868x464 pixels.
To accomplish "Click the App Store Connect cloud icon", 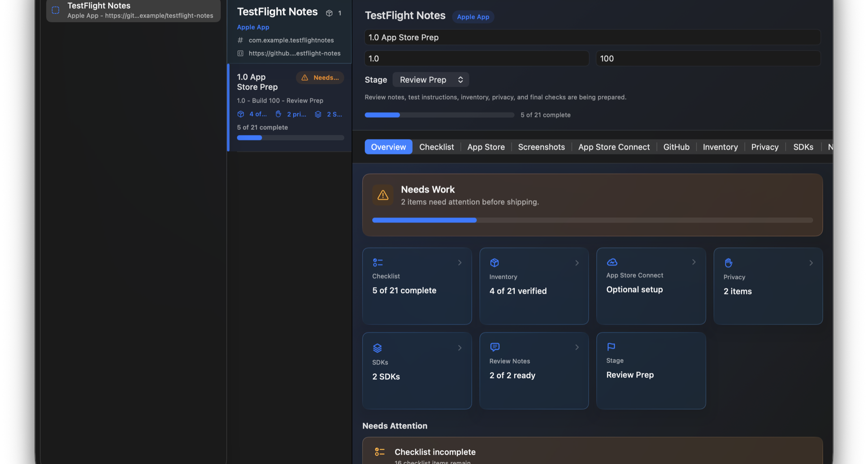I will click(612, 262).
